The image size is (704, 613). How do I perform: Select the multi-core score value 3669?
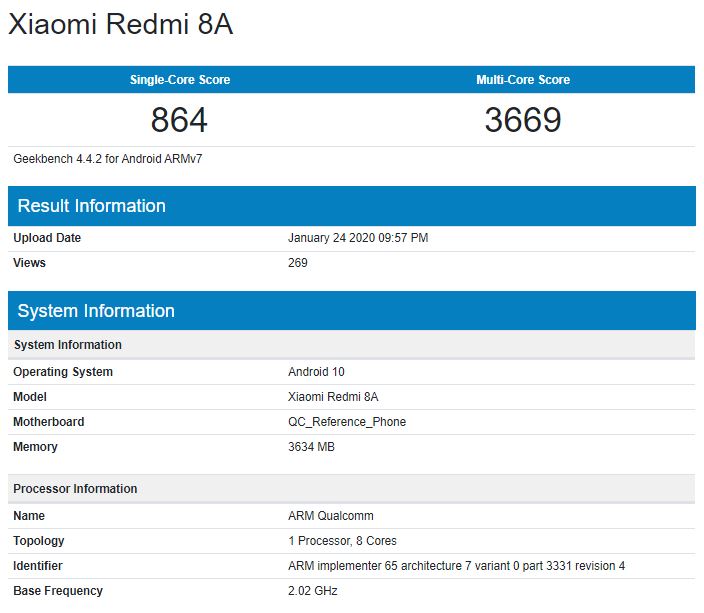click(x=523, y=121)
